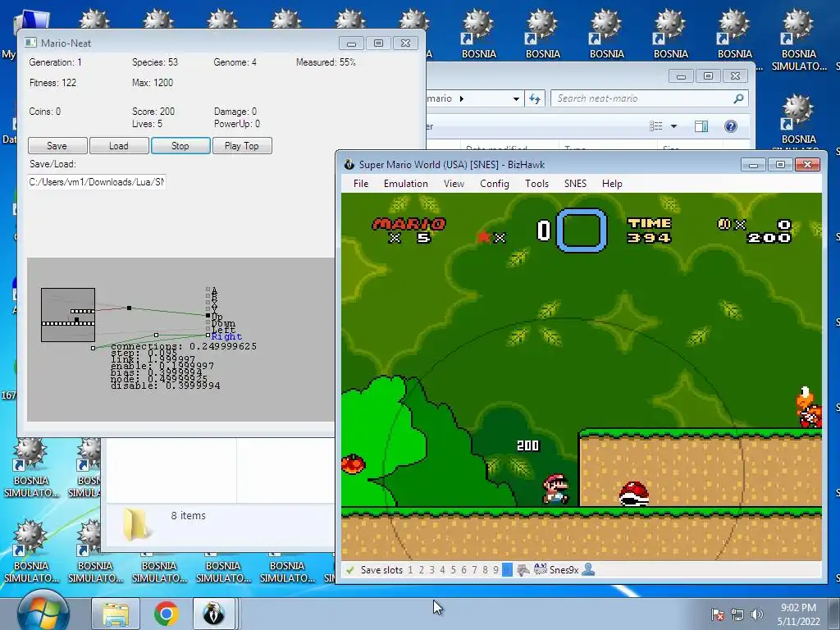Image resolution: width=840 pixels, height=630 pixels.
Task: Open the Emulation menu in BizHawk
Action: coord(405,184)
